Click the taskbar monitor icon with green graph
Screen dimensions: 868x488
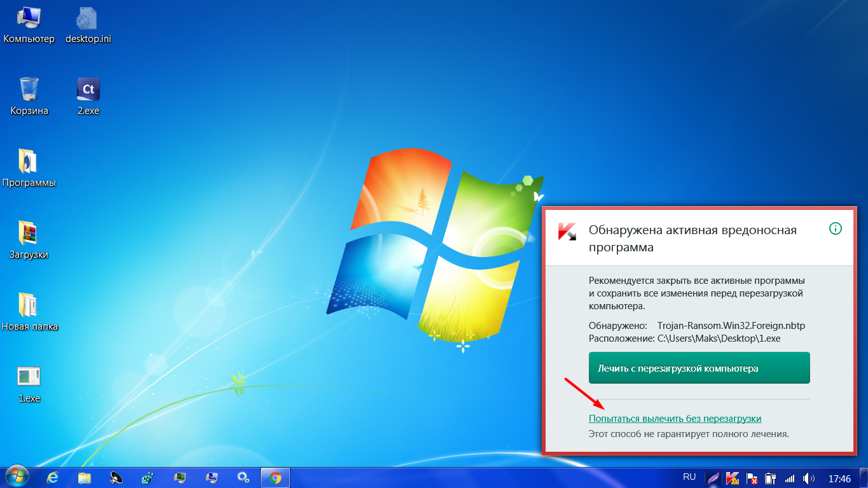tap(180, 477)
